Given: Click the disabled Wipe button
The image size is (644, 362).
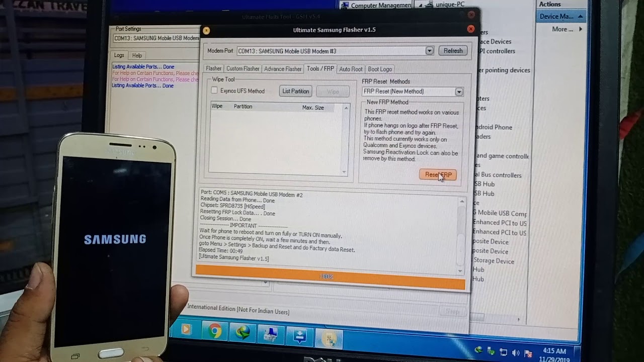Looking at the screenshot, I should coord(333,92).
